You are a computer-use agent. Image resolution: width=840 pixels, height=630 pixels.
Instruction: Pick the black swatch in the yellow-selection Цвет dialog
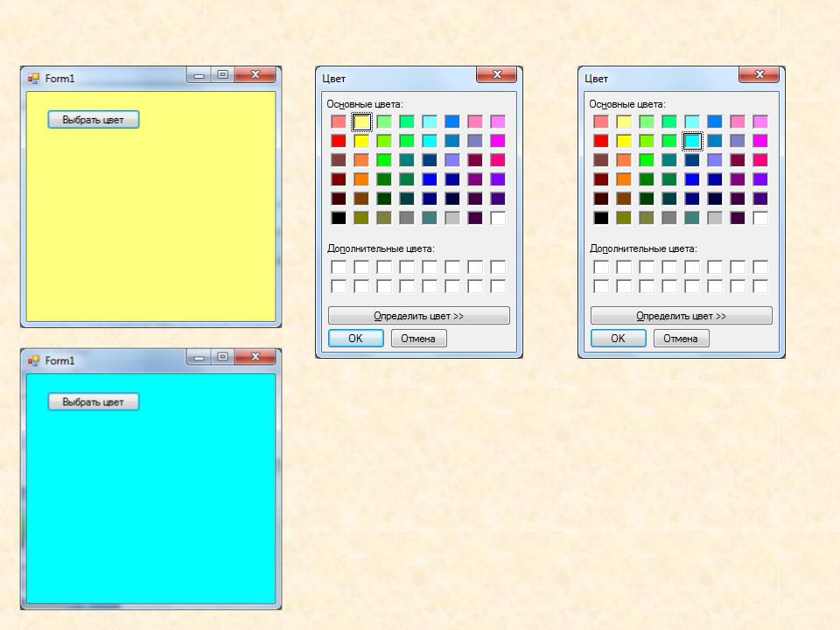click(339, 218)
